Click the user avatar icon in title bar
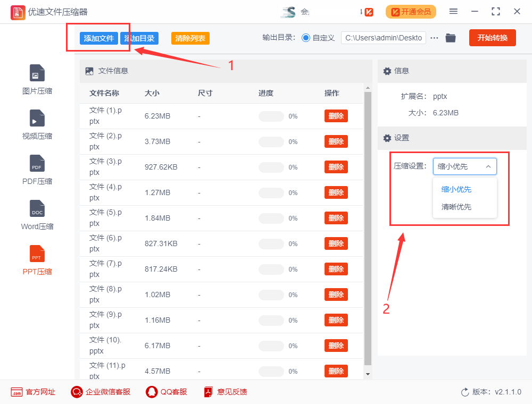This screenshot has height=404, width=532. click(288, 12)
